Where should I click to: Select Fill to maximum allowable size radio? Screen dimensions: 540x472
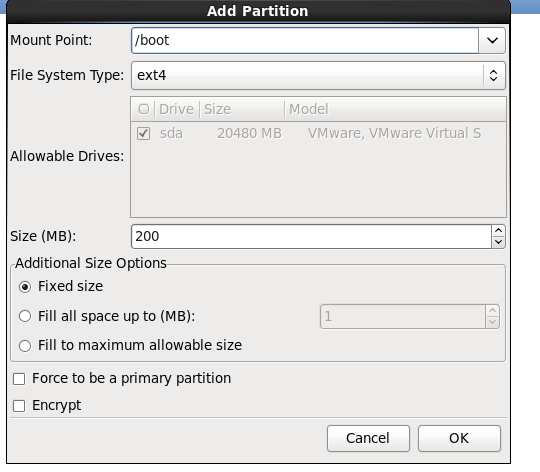coord(25,346)
